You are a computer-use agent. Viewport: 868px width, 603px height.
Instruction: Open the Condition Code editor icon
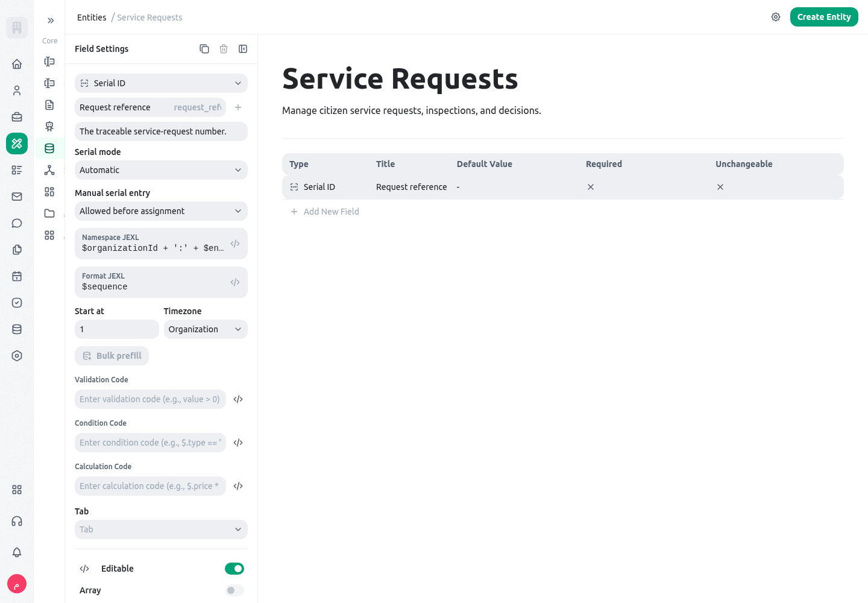click(238, 443)
